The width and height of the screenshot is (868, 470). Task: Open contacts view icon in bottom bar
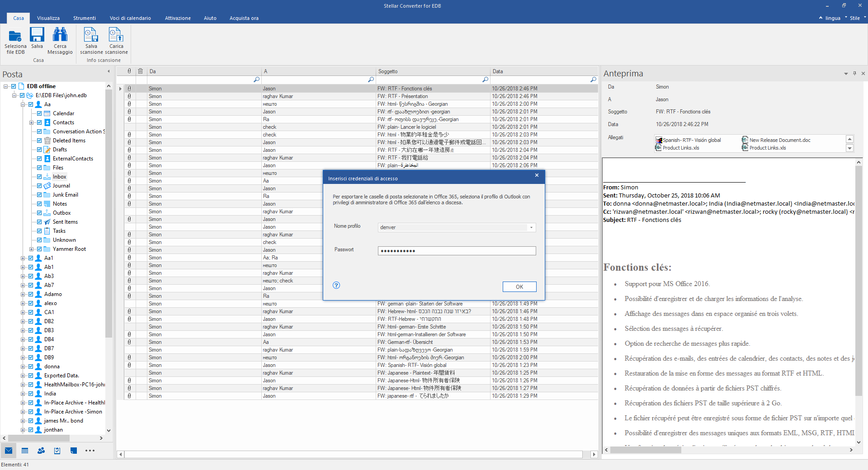41,451
